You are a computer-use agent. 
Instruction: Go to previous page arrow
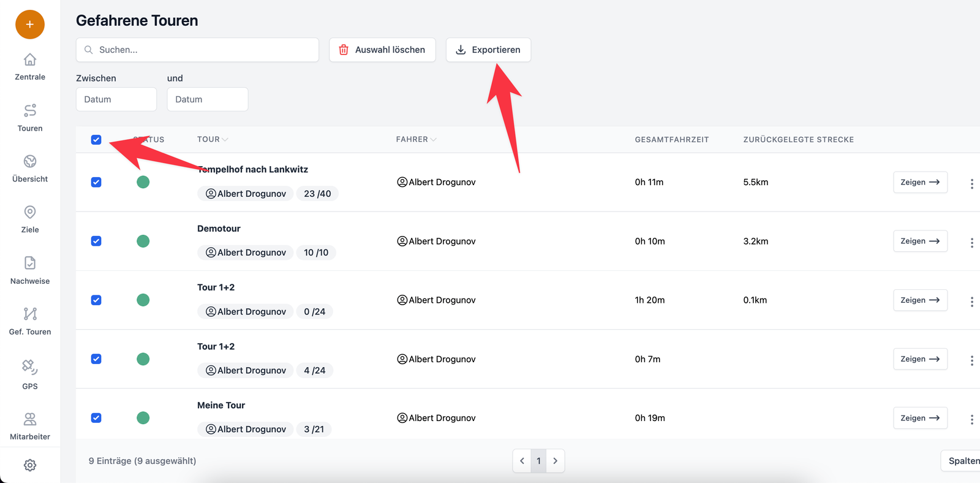click(x=522, y=461)
